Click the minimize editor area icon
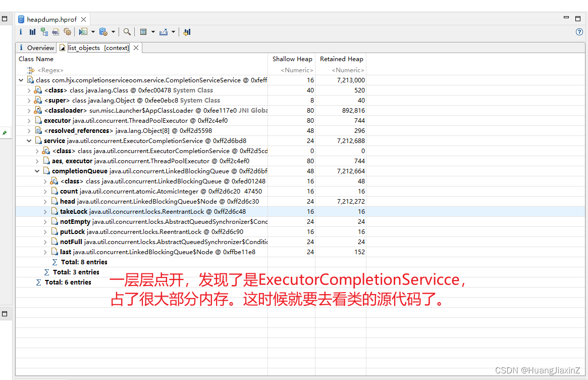588x380 pixels. point(566,18)
